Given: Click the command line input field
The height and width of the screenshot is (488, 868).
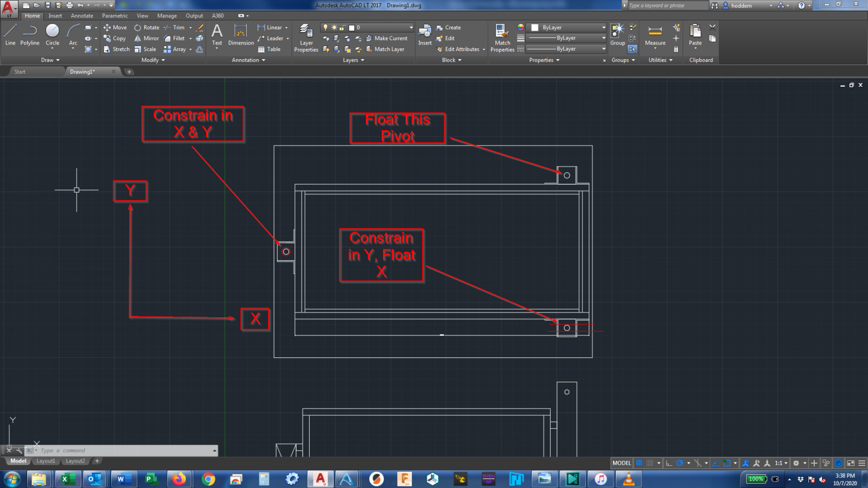Looking at the screenshot, I should (x=125, y=451).
